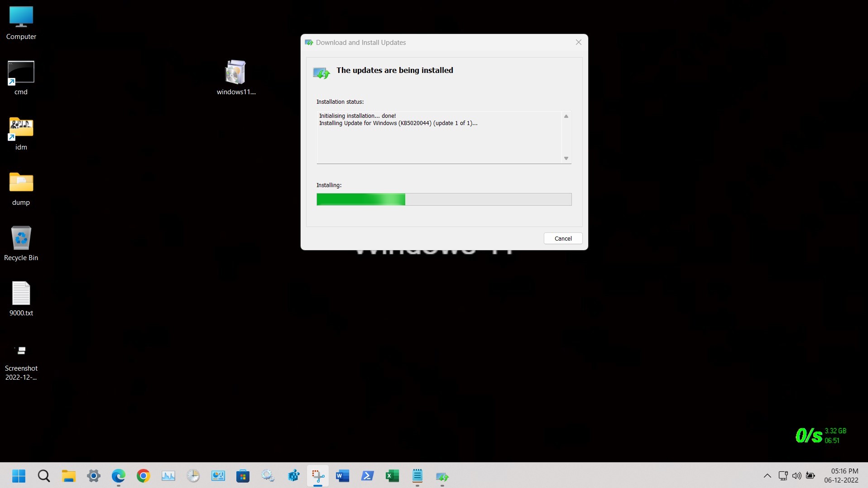Screen dimensions: 868x488
Task: Select the 'Installing Update for Windows (KB5020044)' line
Action: tap(398, 123)
